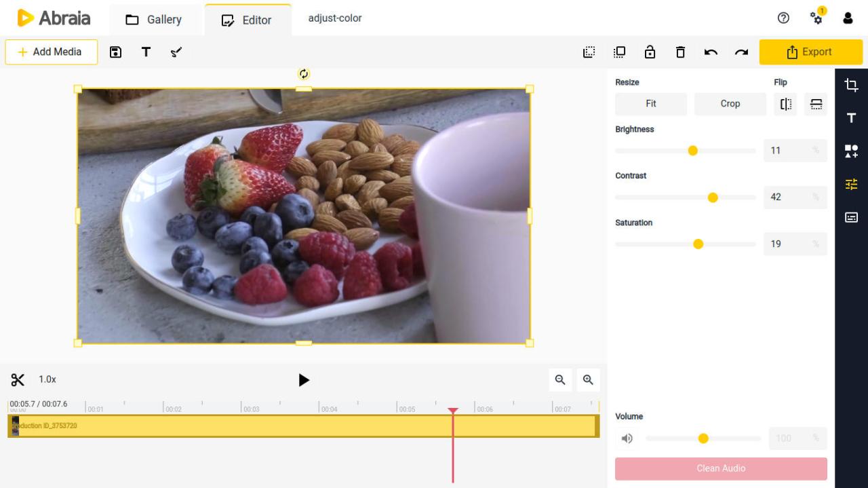The image size is (868, 488).
Task: Open the Adjust panel icon in the sidebar
Action: [850, 184]
